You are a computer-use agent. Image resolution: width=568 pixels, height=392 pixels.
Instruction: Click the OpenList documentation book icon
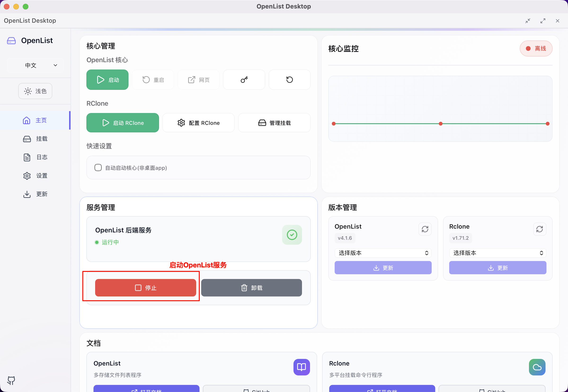tap(301, 367)
